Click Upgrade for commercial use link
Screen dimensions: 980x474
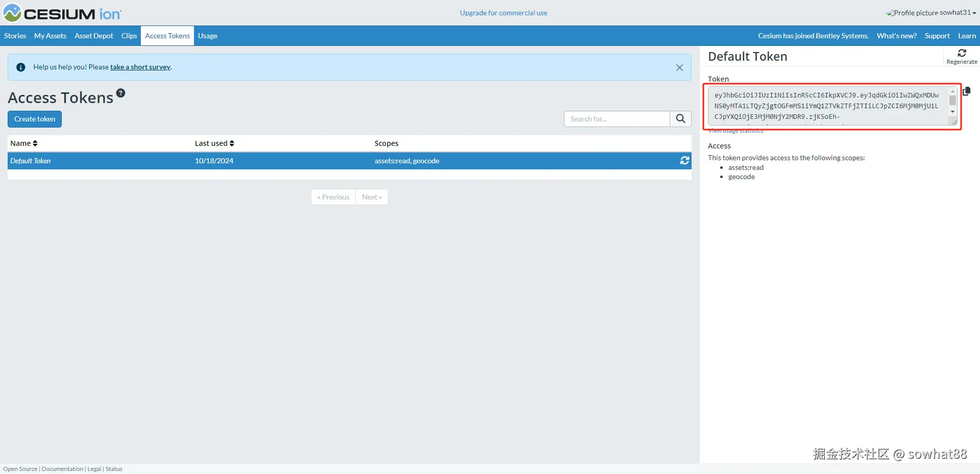(x=503, y=13)
